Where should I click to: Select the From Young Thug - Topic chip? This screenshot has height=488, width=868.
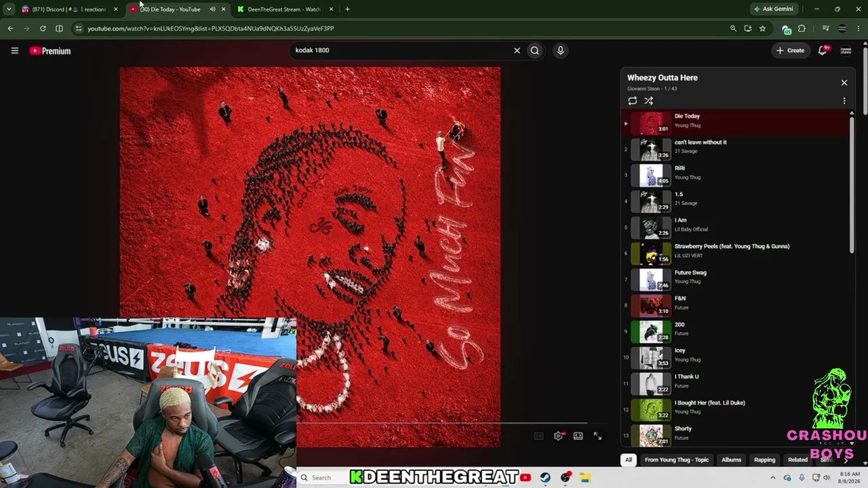677,460
